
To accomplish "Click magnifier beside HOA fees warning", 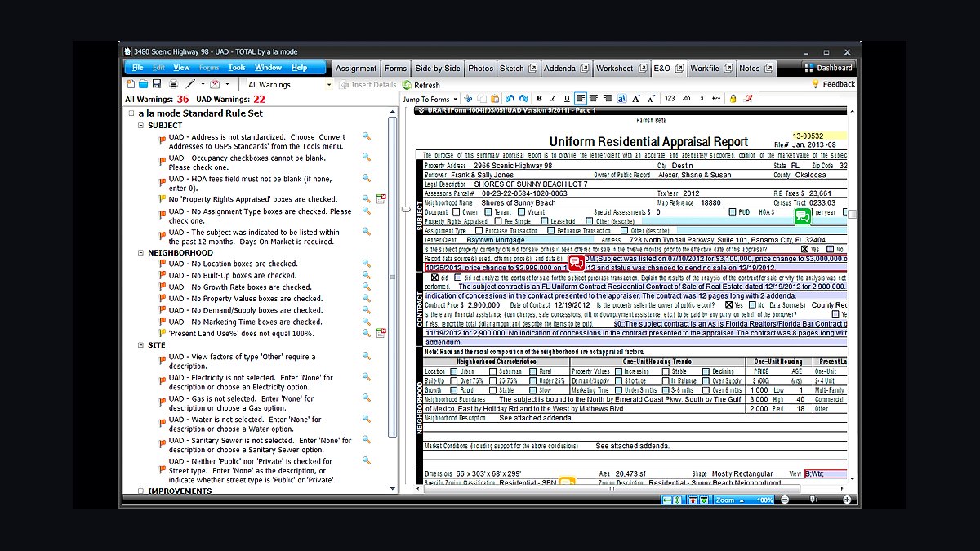I will pyautogui.click(x=367, y=178).
